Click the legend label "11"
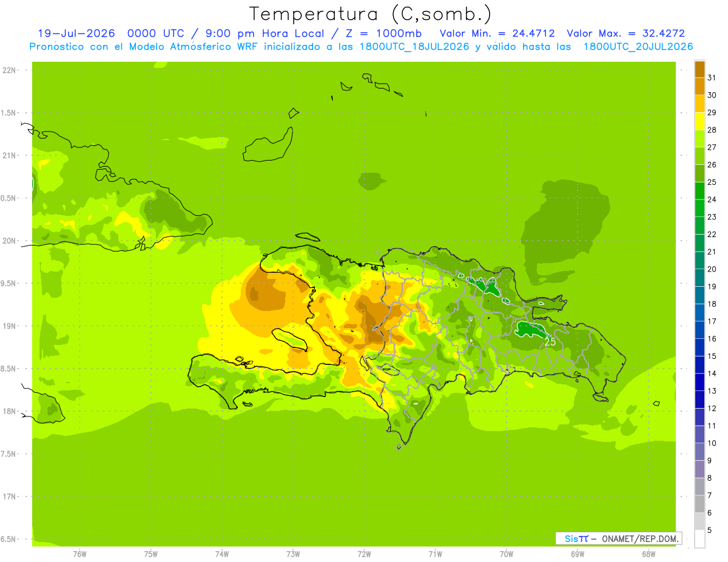 (x=712, y=426)
